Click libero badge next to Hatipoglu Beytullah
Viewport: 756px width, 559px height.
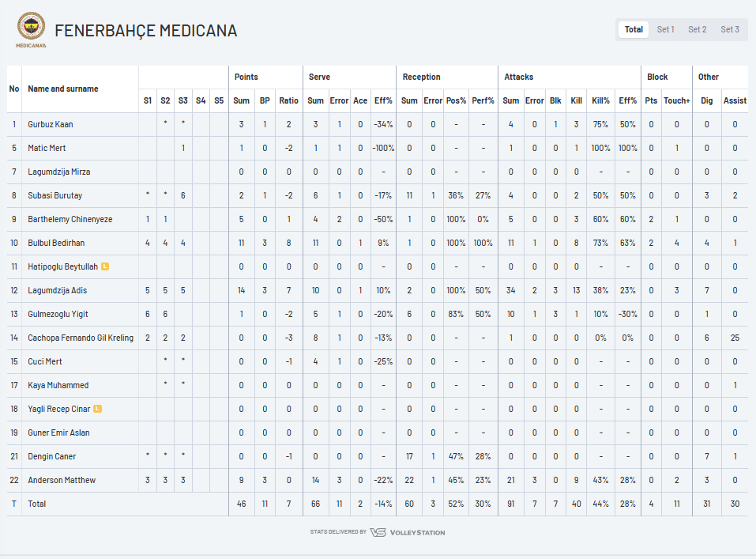coord(105,266)
